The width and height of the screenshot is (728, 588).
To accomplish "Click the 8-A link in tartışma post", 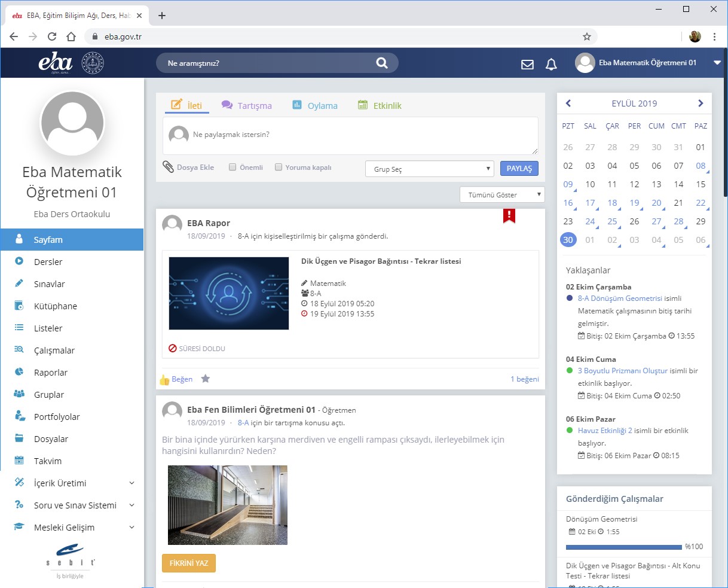I will tap(243, 423).
